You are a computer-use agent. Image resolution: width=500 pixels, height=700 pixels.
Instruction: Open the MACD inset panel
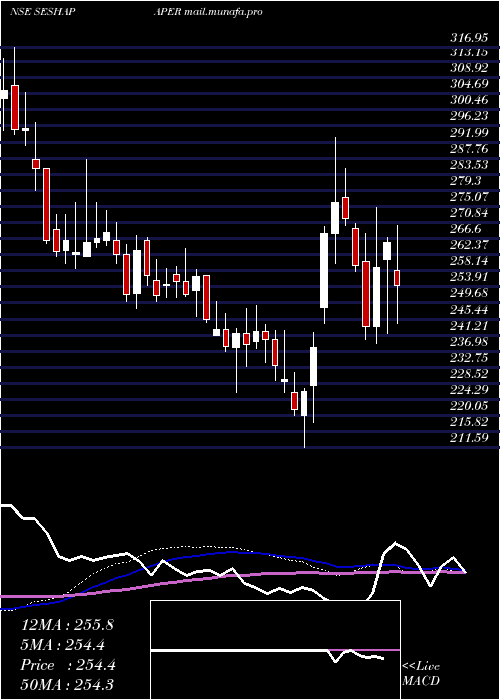point(275,650)
